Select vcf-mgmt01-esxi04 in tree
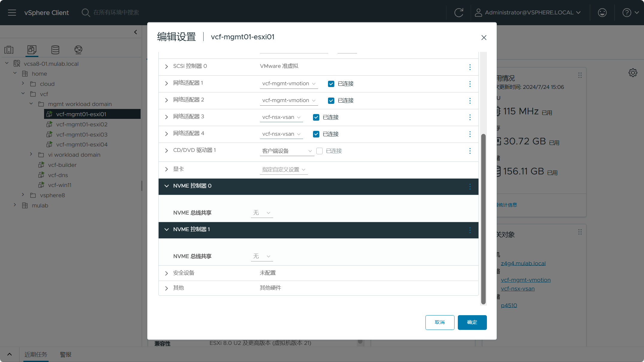 (x=82, y=144)
